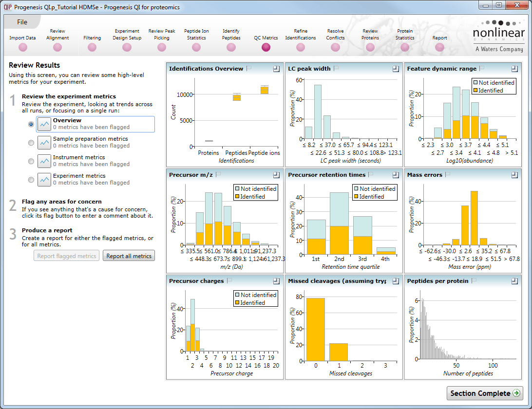532x409 pixels.
Task: Flag the Identifications Overview metric
Action: pos(249,68)
